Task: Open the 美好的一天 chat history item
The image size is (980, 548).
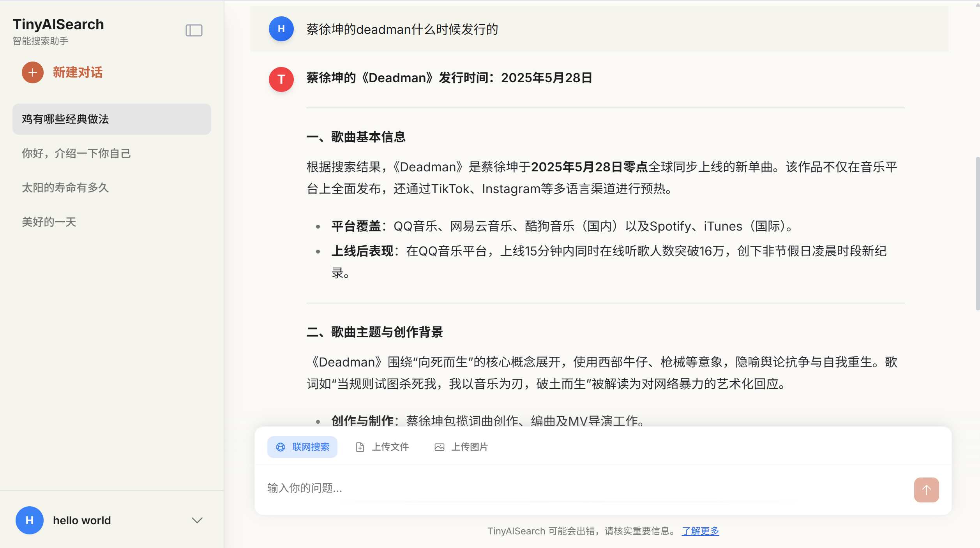Action: tap(49, 222)
